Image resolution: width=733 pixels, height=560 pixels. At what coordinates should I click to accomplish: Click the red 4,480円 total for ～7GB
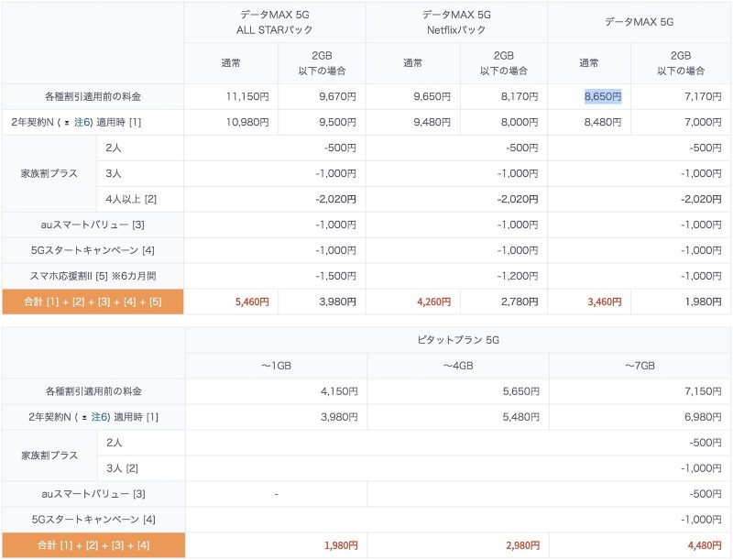pyautogui.click(x=701, y=545)
